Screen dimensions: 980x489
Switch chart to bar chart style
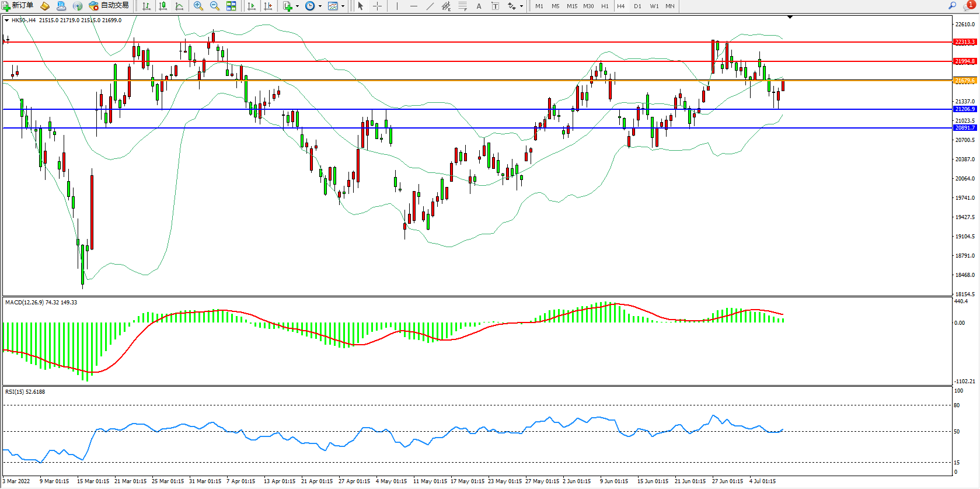pyautogui.click(x=147, y=6)
